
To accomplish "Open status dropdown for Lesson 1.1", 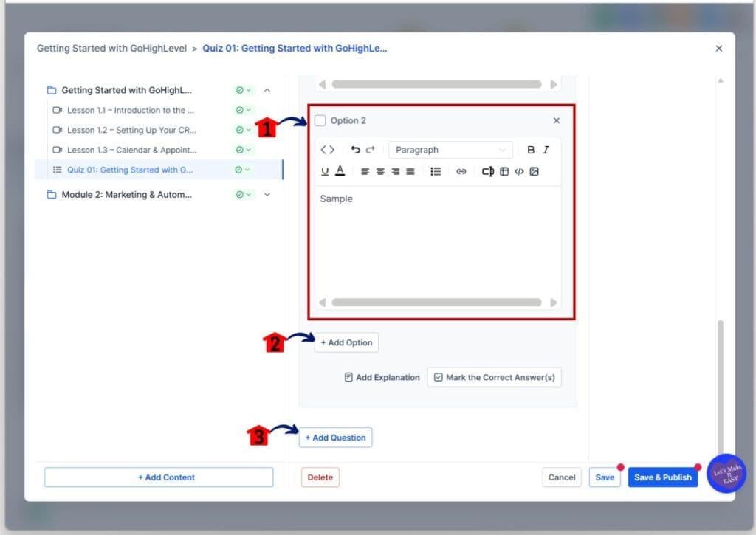I will [243, 111].
